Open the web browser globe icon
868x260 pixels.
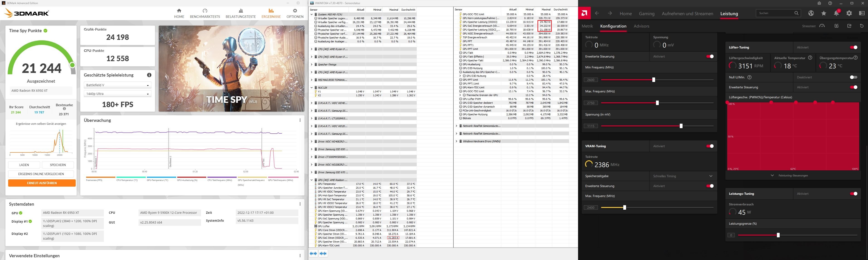811,13
